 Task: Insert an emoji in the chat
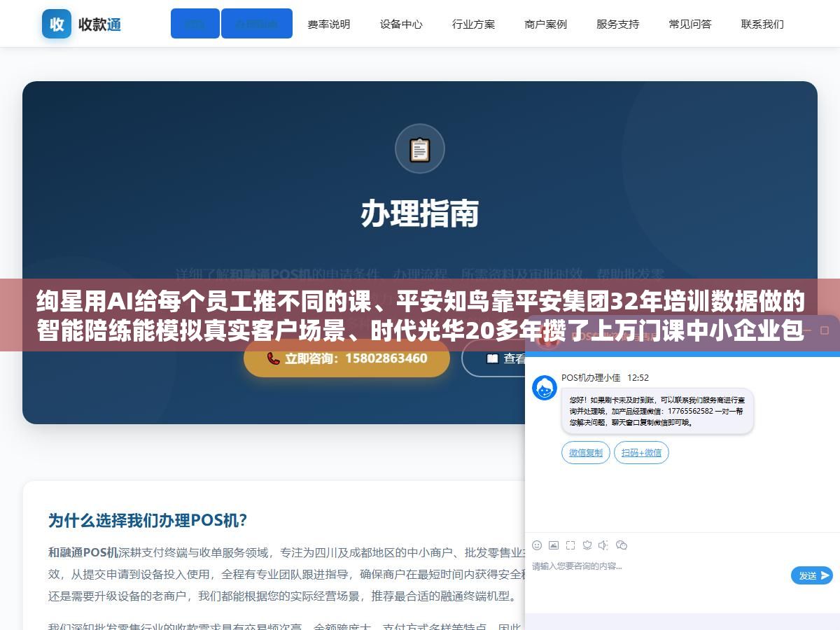point(537,545)
